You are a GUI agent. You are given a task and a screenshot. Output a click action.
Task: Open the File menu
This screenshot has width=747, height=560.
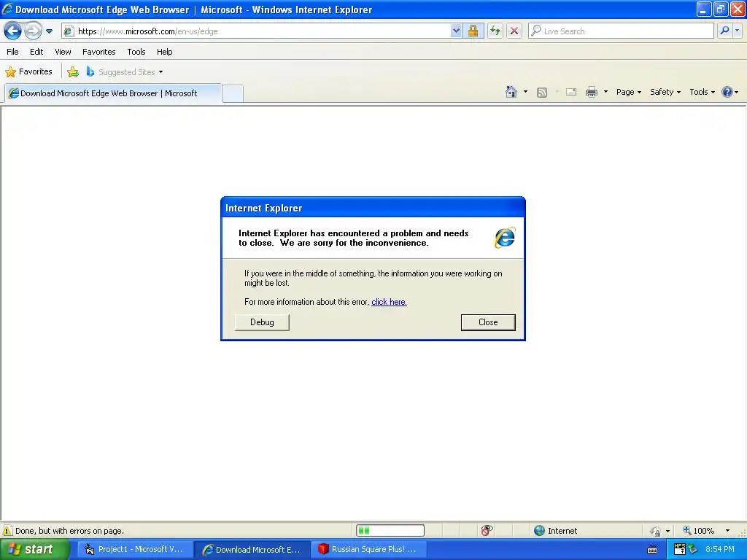click(13, 52)
